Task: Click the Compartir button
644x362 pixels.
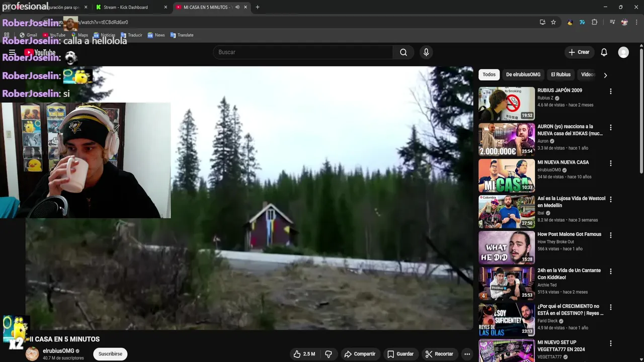Action: click(360, 354)
